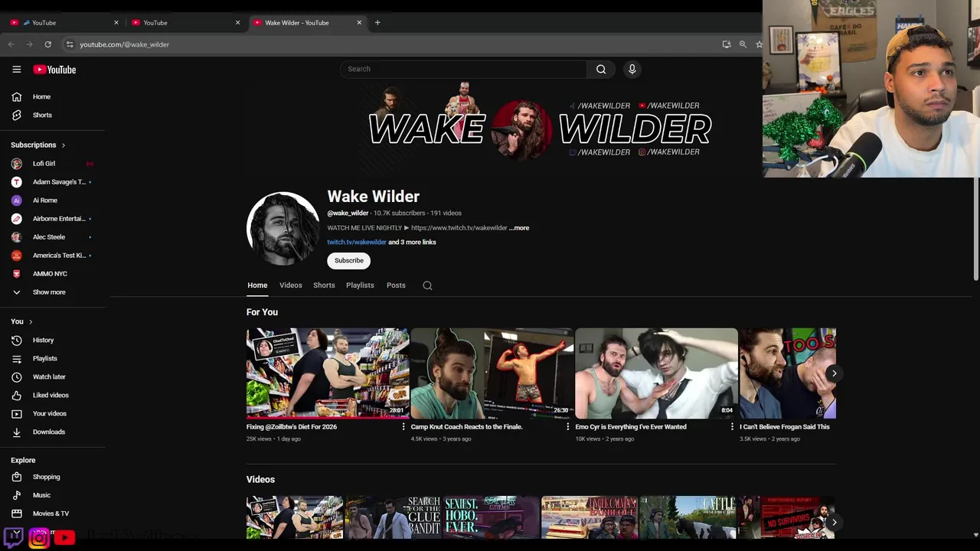Switch to the channel Posts tab
The height and width of the screenshot is (551, 980).
[396, 285]
